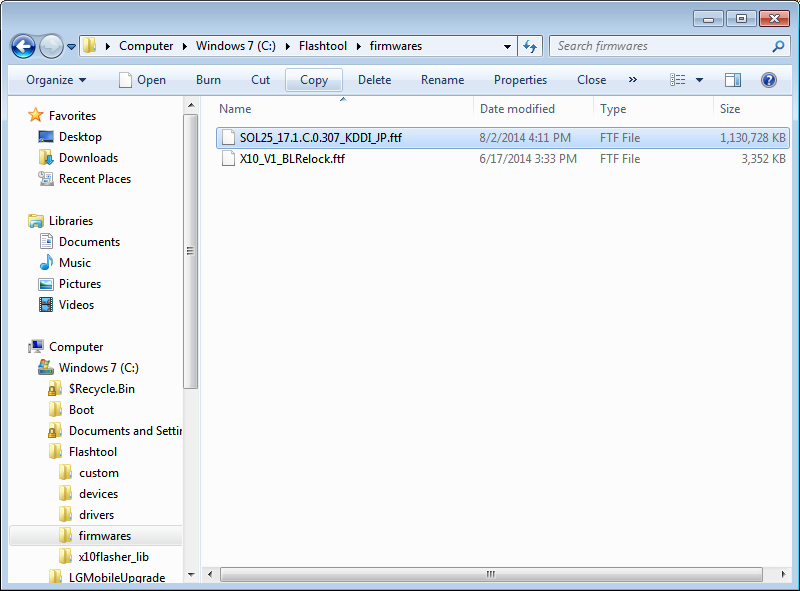Open the address bar history dropdown
The width and height of the screenshot is (800, 591).
pyautogui.click(x=508, y=46)
